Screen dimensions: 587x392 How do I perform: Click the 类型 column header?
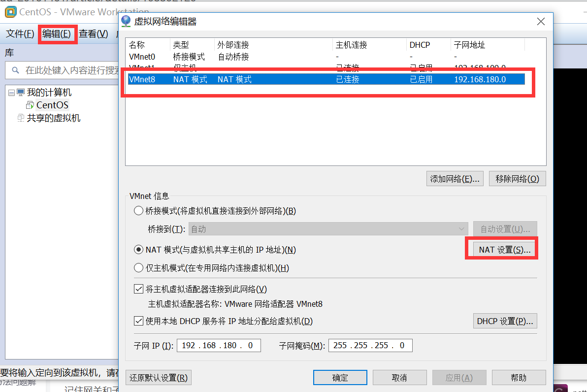193,45
